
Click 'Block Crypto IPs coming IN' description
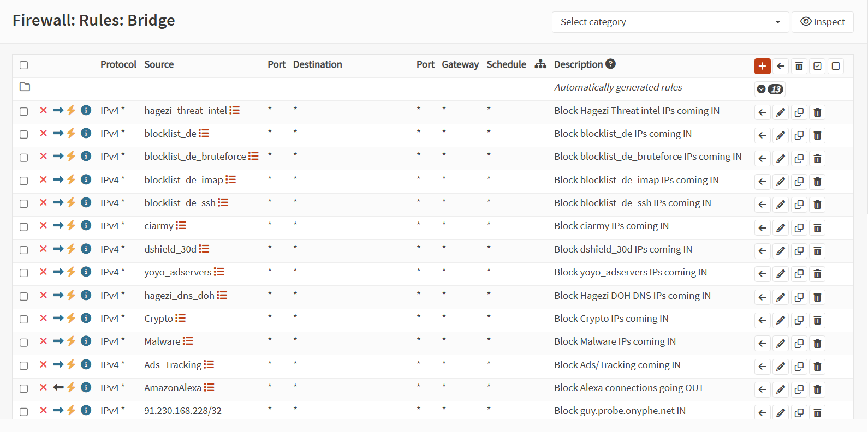coord(611,319)
